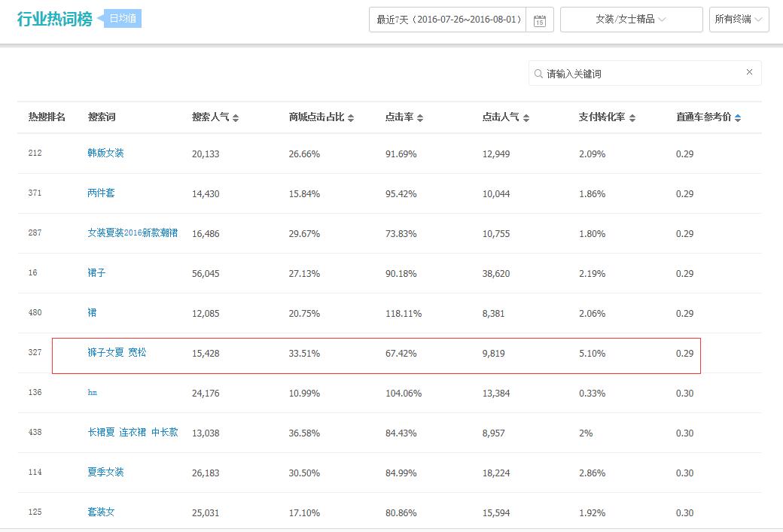Toggle sort order on the 点击人气 column

pos(527,117)
